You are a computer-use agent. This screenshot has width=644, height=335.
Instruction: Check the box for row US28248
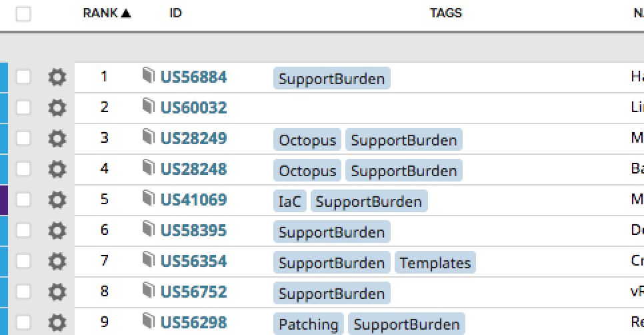23,169
